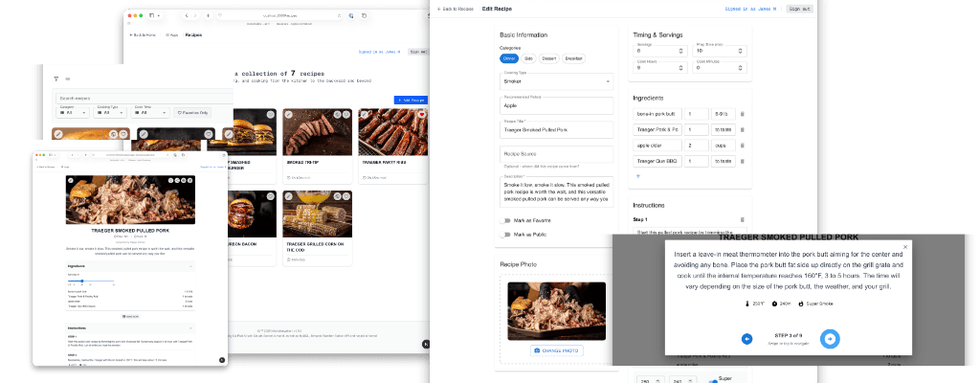980x383 pixels.
Task: Click Back to Recipes in the recipe detail window
Action: point(45,168)
